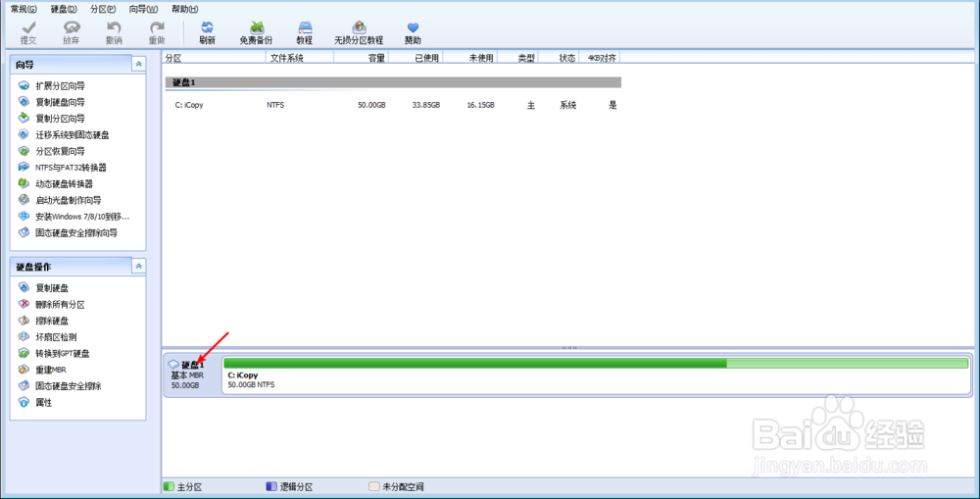
Task: Collapse the 向导 panel chevron
Action: point(139,64)
